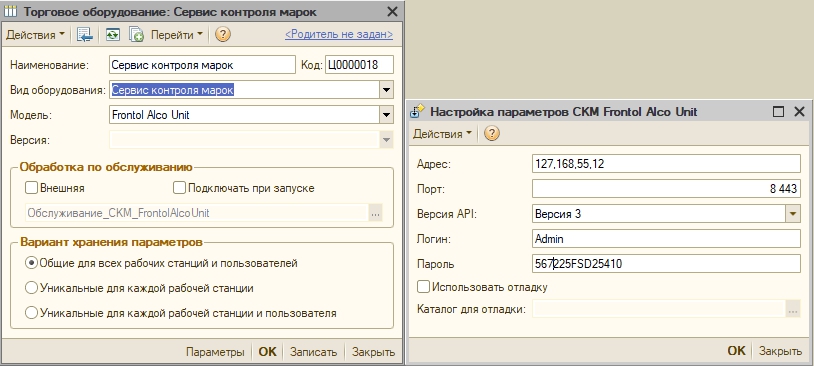Click the Пароль input field
Viewport: 814px width, 366px height.
[x=666, y=264]
